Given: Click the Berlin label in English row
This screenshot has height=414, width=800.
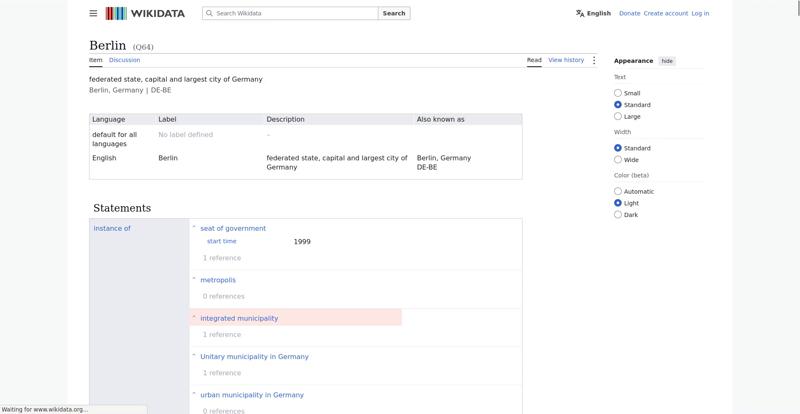Looking at the screenshot, I should (168, 158).
